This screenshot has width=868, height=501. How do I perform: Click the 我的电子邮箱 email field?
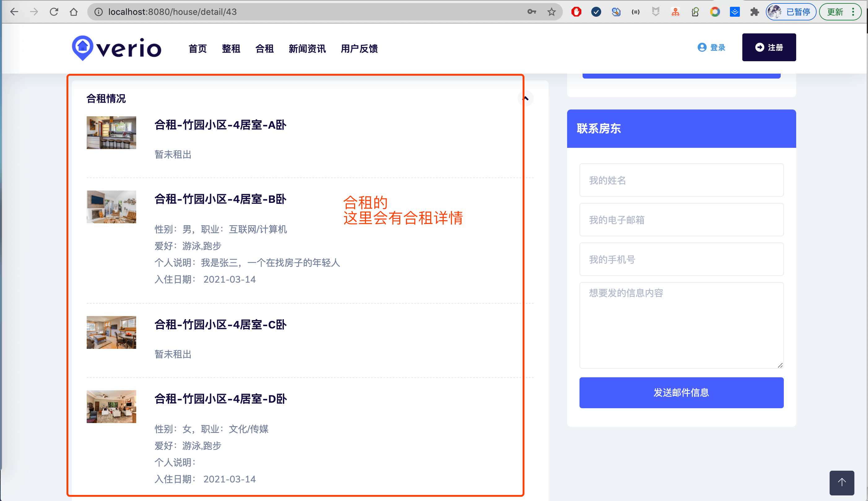[x=681, y=220]
